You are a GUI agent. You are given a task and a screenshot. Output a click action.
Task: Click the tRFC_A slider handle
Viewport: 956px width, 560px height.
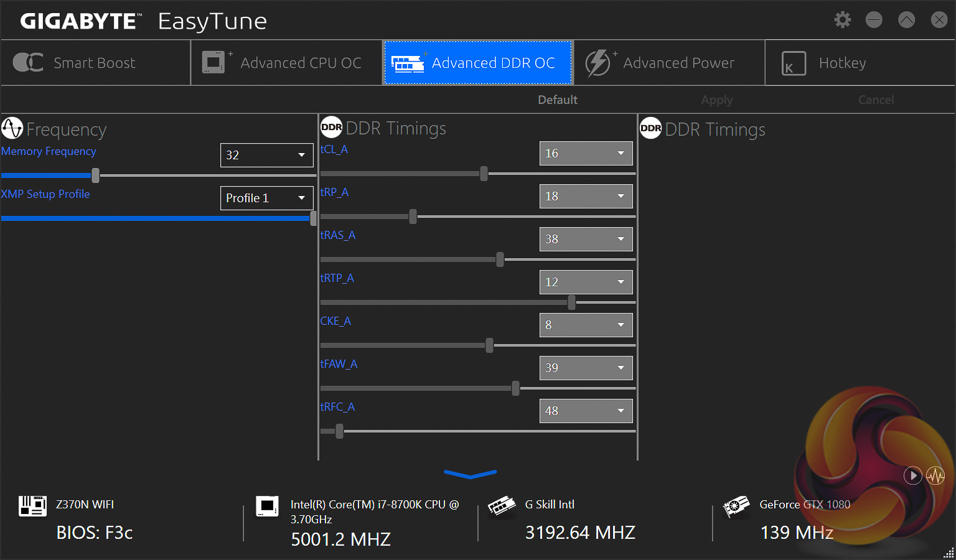(340, 431)
